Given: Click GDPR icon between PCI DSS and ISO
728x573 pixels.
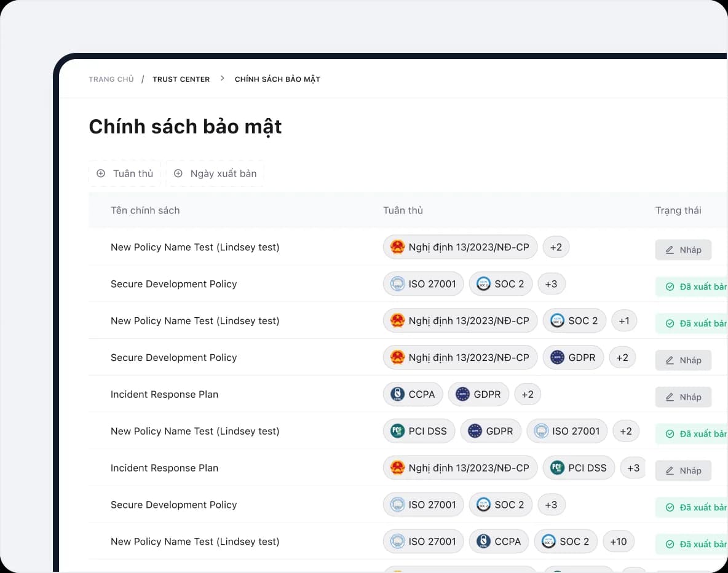Looking at the screenshot, I should point(475,431).
